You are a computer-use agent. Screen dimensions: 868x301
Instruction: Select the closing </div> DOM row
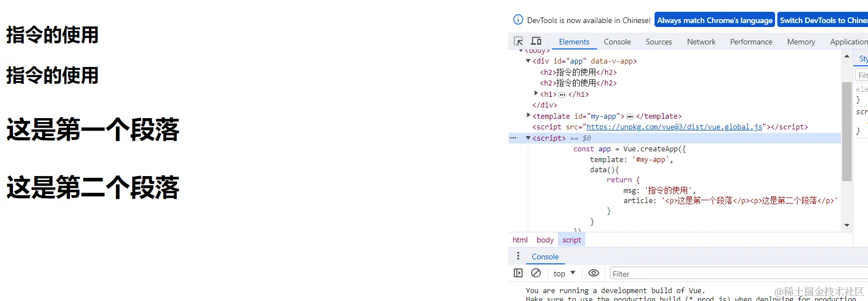545,105
